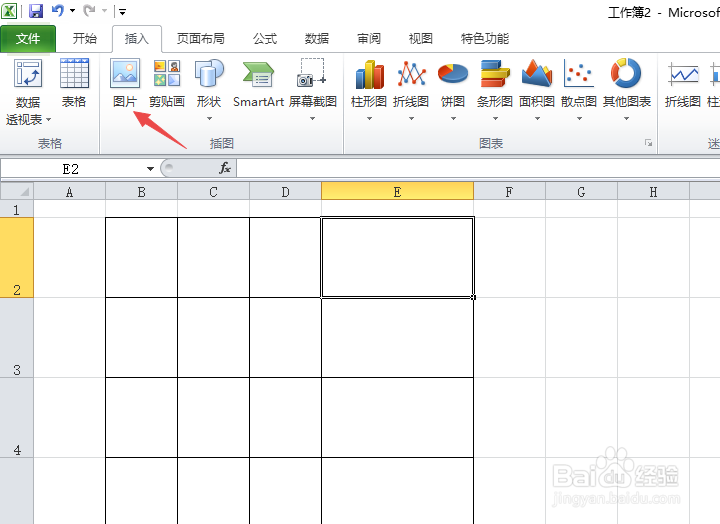Click cell D4 in the bordered table

286,417
